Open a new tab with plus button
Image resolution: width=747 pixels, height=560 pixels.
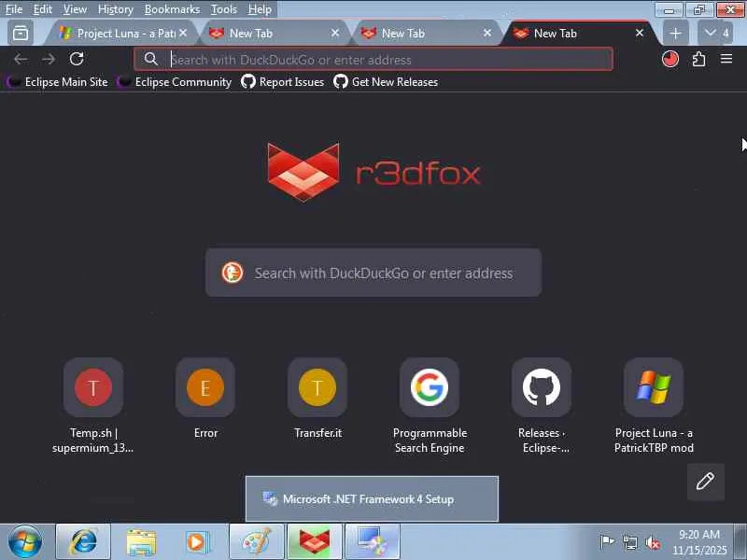[x=675, y=34]
